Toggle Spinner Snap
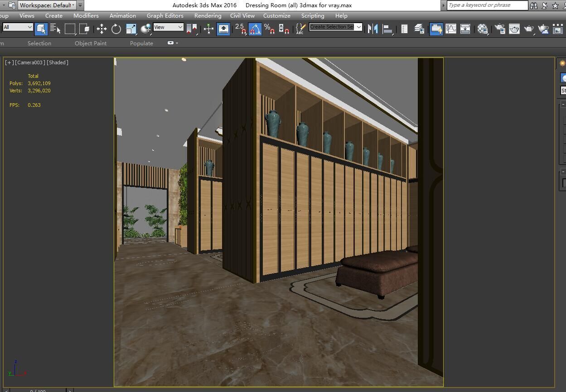Viewport: 566px width, 392px height. (284, 29)
